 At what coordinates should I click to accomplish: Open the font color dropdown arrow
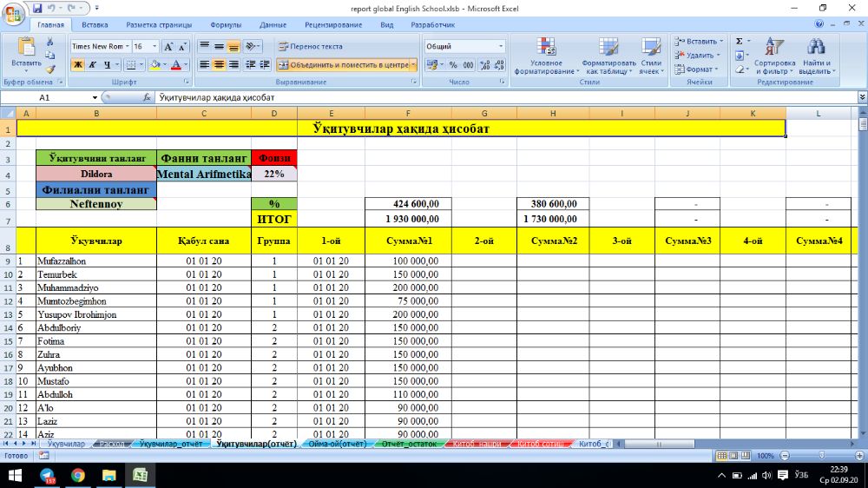(x=186, y=65)
